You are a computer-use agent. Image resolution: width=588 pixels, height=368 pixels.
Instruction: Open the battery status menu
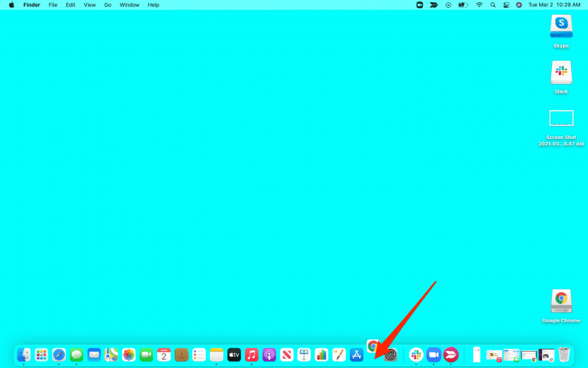click(x=463, y=5)
